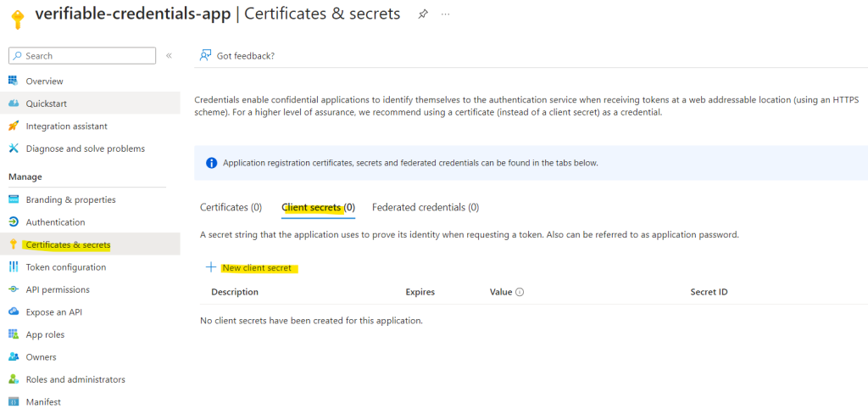868x409 pixels.
Task: Click the Owners people icon
Action: click(x=14, y=357)
